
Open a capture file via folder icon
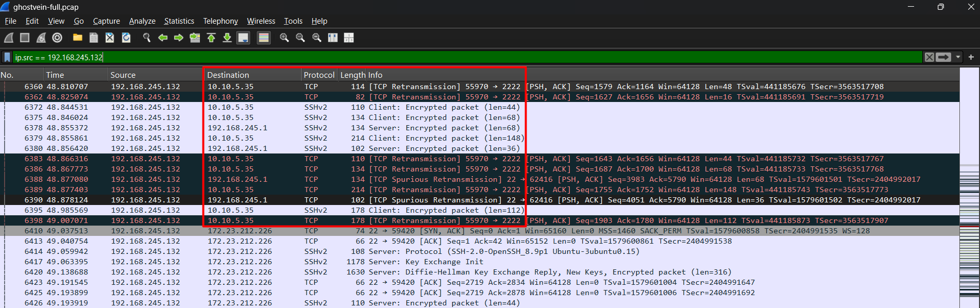(x=78, y=38)
